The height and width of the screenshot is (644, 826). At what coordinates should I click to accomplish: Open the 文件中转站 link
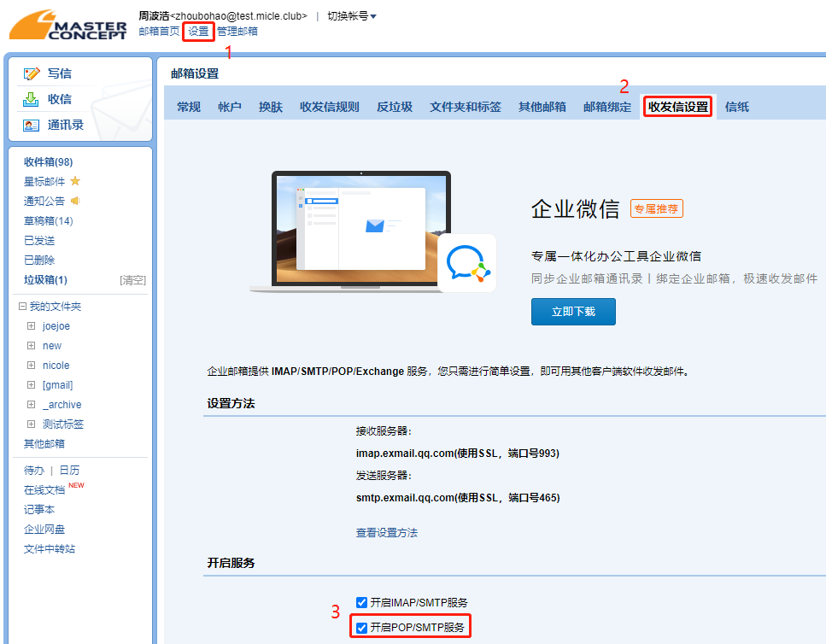tap(50, 549)
